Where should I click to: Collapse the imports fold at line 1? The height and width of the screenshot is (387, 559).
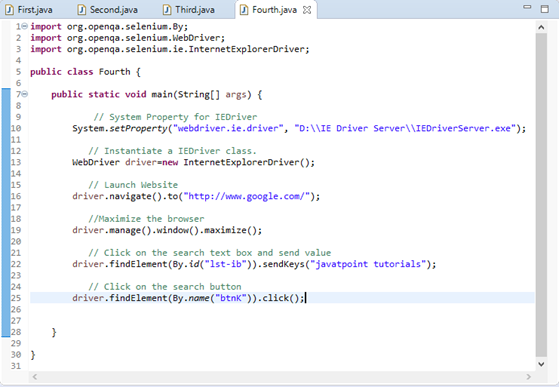pyautogui.click(x=25, y=26)
